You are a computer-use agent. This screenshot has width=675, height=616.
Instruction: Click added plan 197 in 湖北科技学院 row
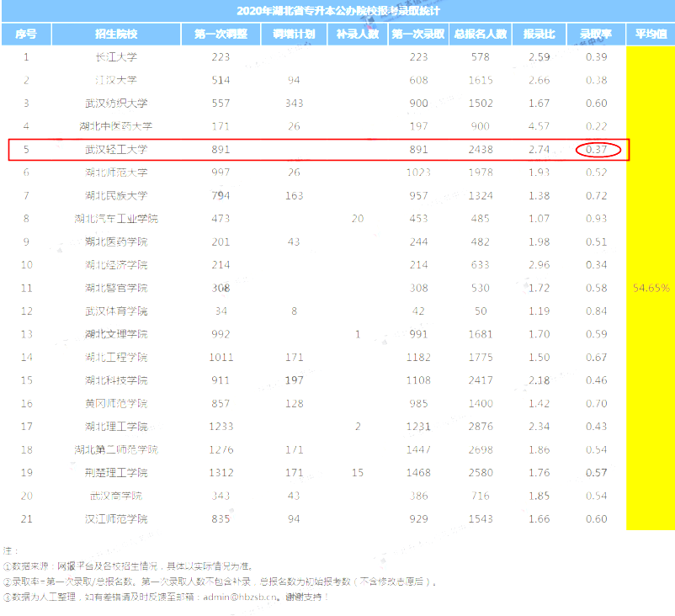pos(294,380)
